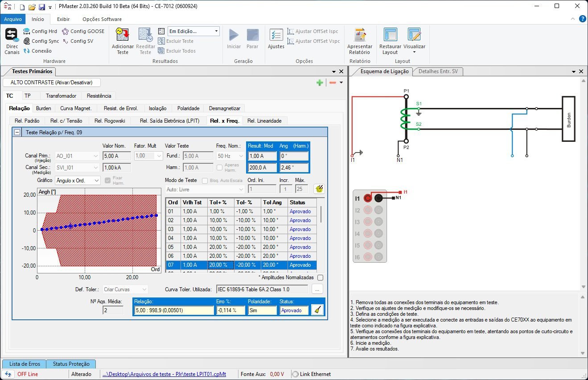This screenshot has width=588, height=380.
Task: Toggle Bloq. Auto Escala checkbox
Action: coord(205,181)
